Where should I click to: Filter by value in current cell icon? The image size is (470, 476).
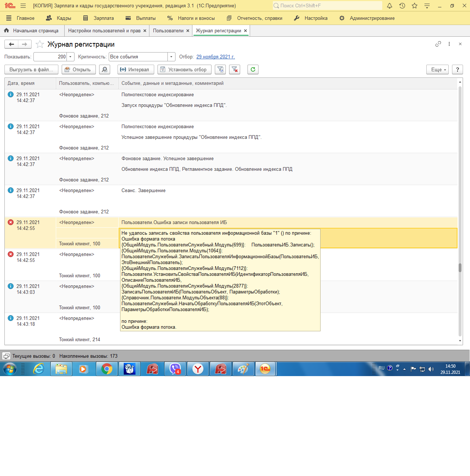click(220, 69)
